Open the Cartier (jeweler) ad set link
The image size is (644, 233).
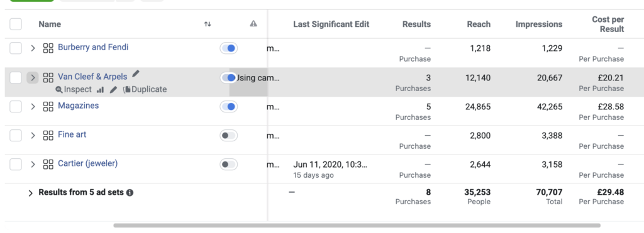88,163
